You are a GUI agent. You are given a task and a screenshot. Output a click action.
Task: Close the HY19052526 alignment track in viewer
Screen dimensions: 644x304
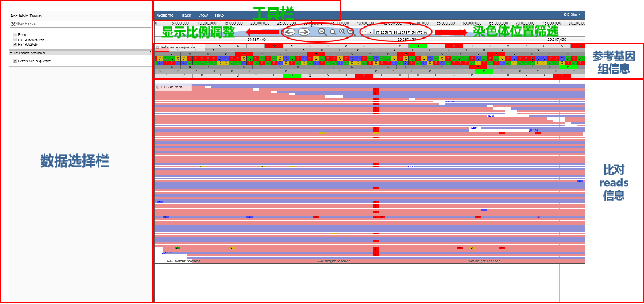tap(158, 87)
